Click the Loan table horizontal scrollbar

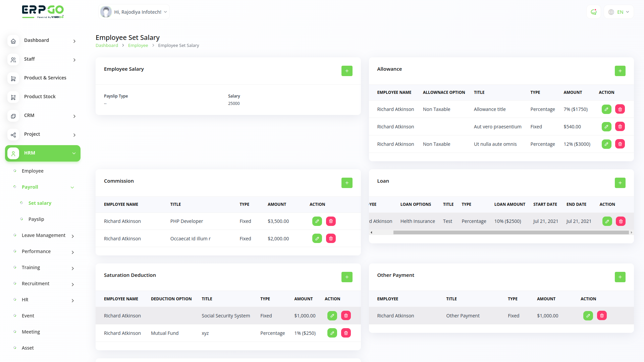pyautogui.click(x=511, y=232)
